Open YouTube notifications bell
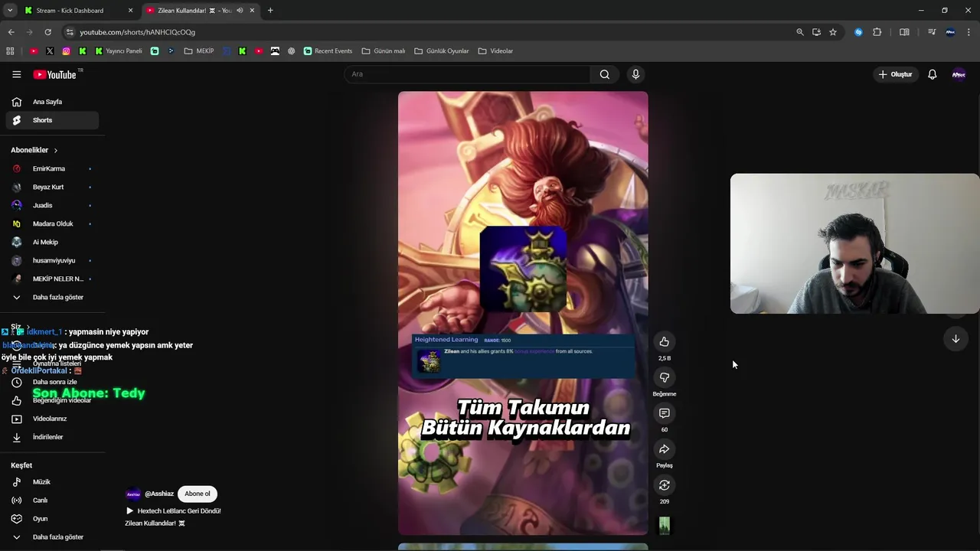 pos(933,74)
